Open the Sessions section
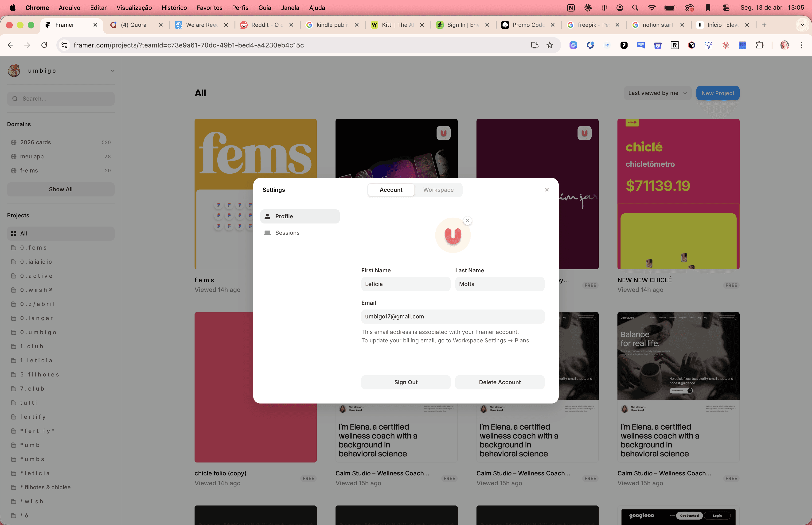 click(x=287, y=232)
